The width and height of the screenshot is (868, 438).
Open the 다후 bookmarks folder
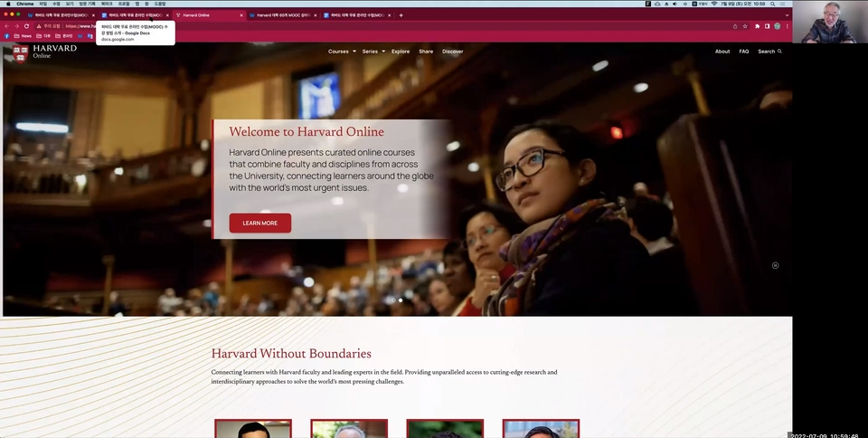pos(43,36)
